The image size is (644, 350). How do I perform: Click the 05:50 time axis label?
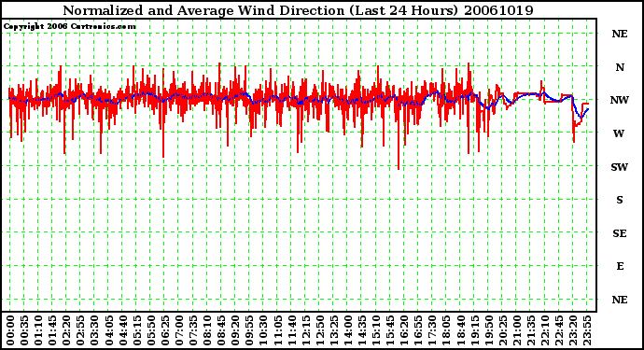pyautogui.click(x=150, y=330)
